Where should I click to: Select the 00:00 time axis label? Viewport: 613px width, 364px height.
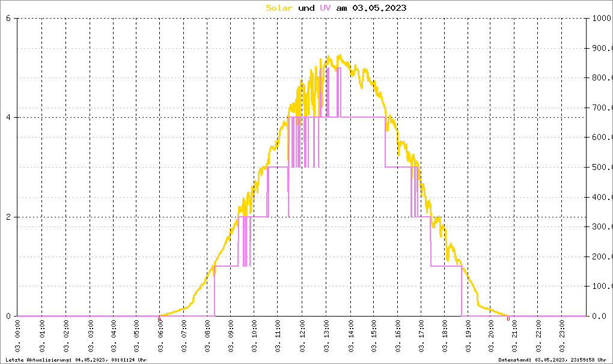18,336
